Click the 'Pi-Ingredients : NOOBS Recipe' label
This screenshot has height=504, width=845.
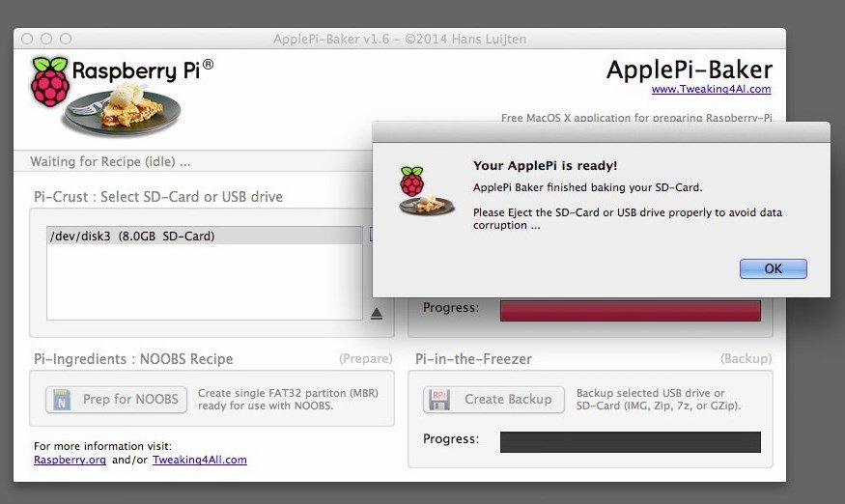[x=133, y=359]
